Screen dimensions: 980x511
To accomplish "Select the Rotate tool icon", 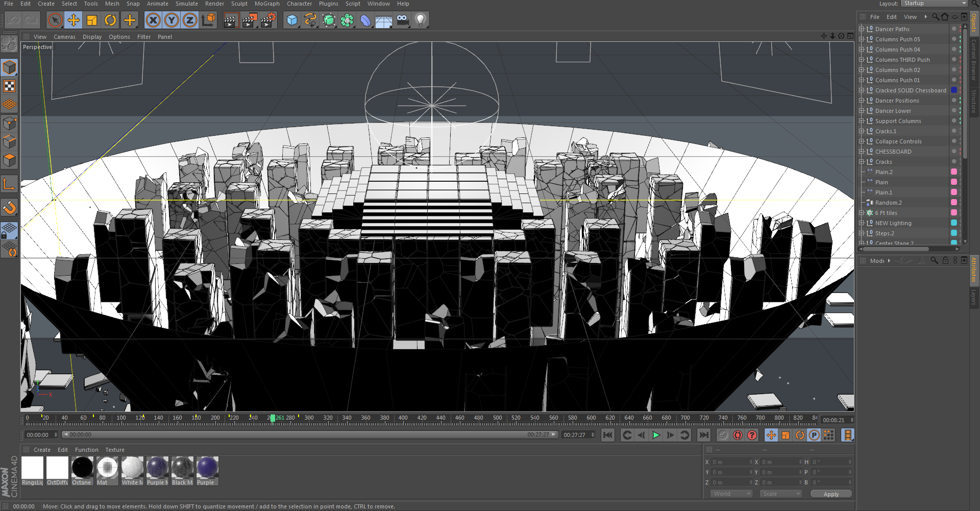I will (110, 20).
